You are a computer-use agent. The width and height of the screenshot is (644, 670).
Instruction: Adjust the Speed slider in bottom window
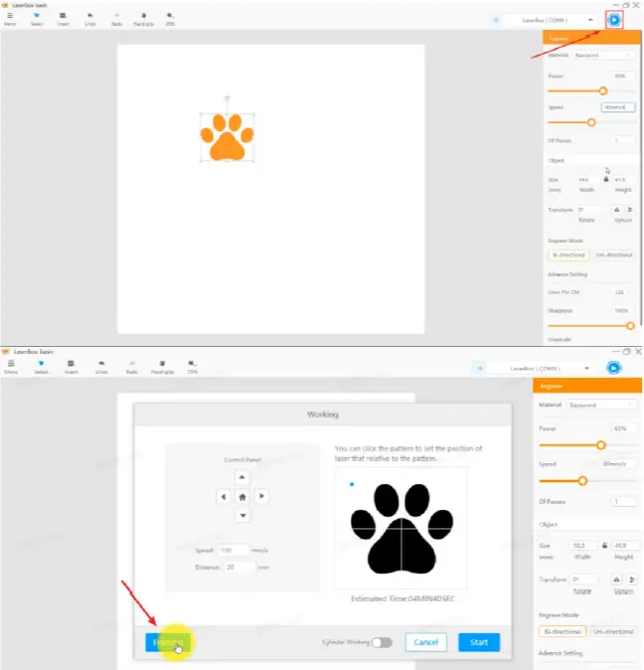pyautogui.click(x=582, y=481)
